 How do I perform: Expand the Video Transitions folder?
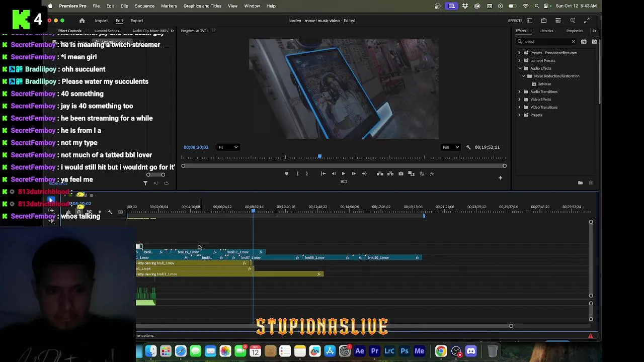[x=520, y=108]
